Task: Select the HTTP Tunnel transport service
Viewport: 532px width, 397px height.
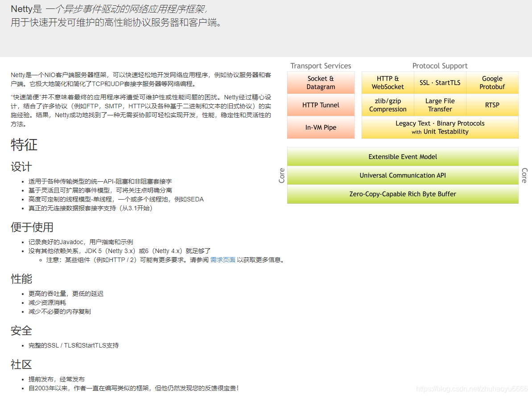Action: [321, 105]
